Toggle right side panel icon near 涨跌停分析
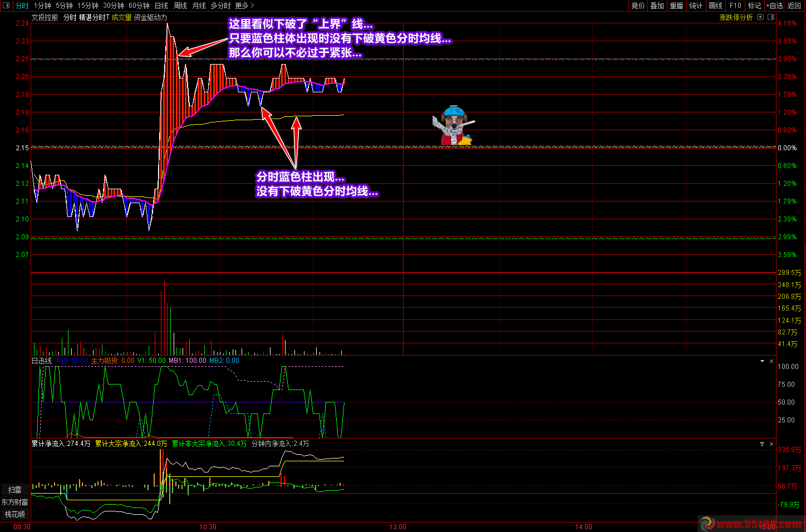The height and width of the screenshot is (532, 806). (771, 17)
